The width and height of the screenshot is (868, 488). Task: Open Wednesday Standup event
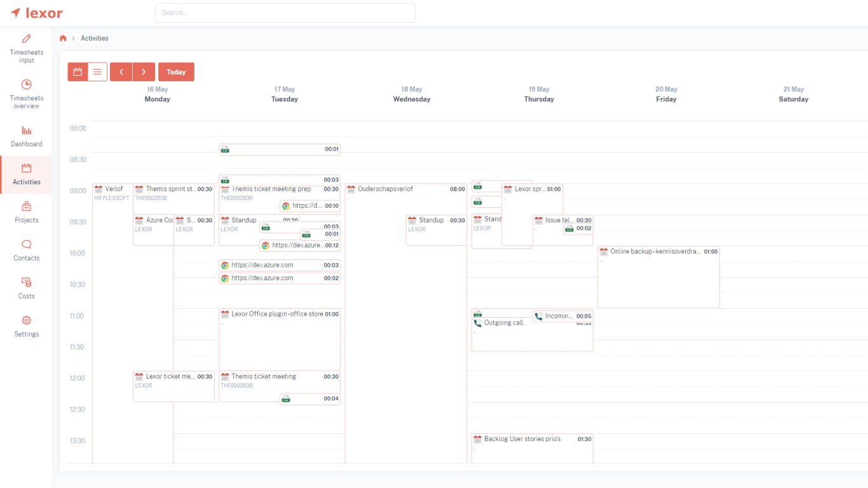(x=437, y=230)
